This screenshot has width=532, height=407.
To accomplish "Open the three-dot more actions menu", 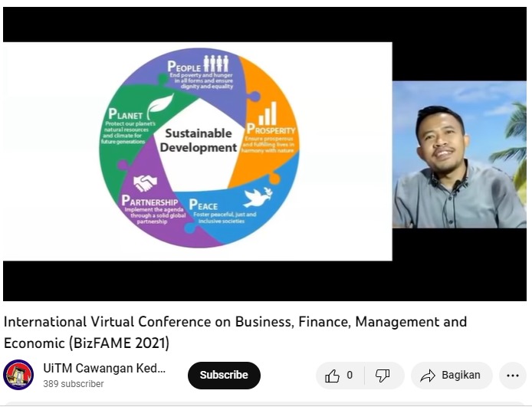I will 512,375.
